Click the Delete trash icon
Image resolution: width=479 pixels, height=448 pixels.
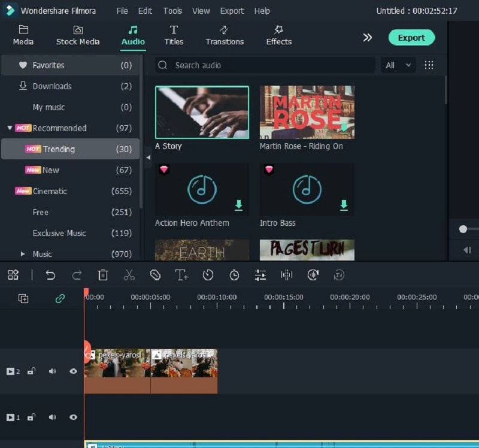tap(102, 275)
